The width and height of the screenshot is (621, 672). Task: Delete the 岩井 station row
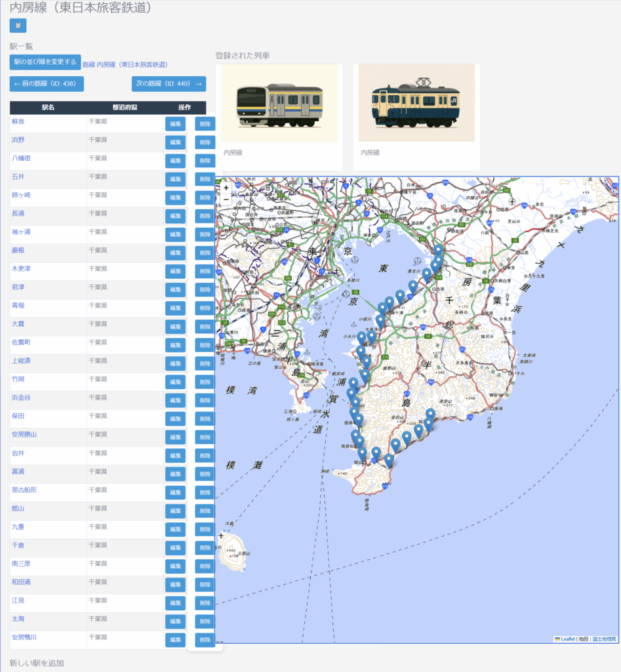point(205,455)
